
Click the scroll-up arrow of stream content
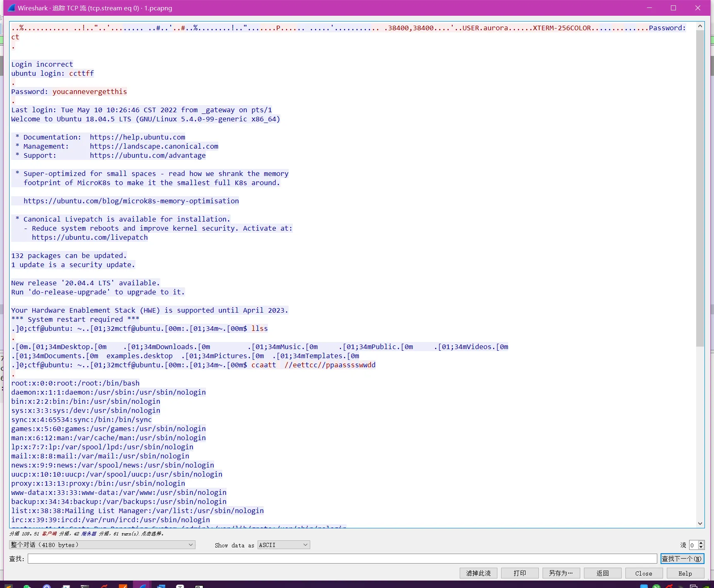pos(700,27)
